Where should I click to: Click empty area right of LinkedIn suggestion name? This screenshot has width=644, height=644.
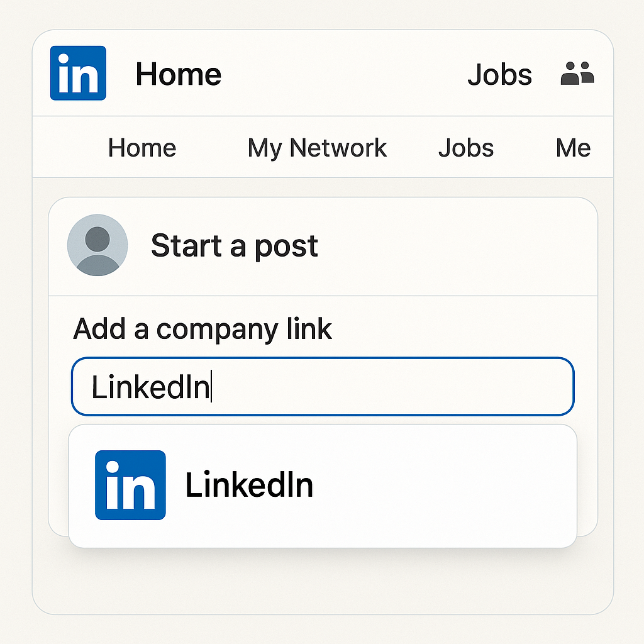443,486
